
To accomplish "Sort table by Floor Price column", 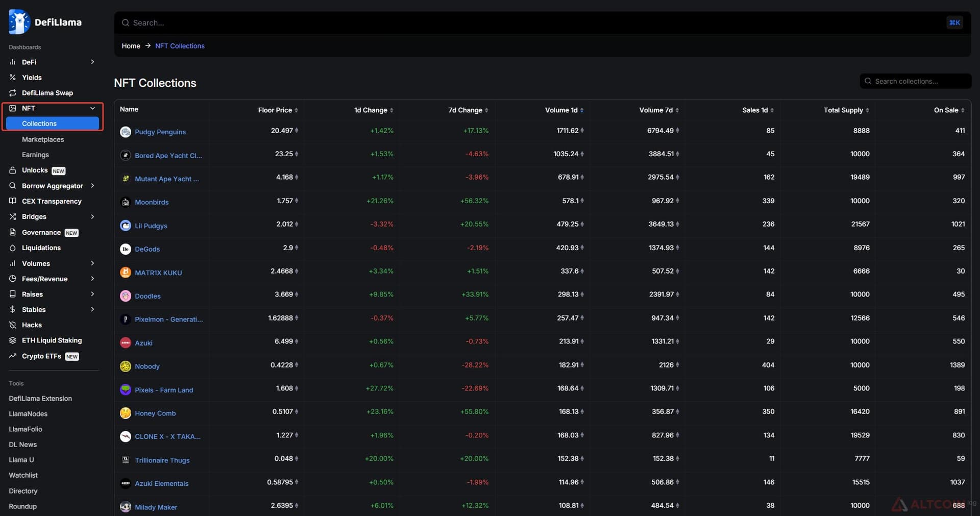I will [x=278, y=110].
